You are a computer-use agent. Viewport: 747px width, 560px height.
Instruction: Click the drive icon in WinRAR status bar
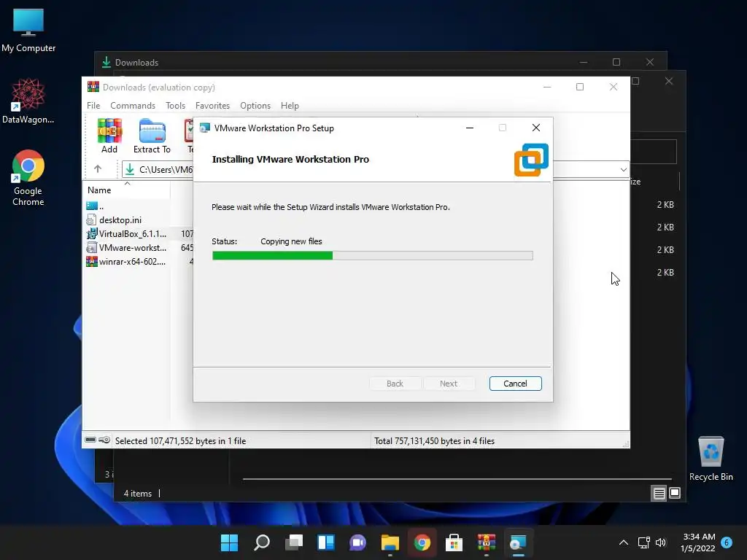90,440
